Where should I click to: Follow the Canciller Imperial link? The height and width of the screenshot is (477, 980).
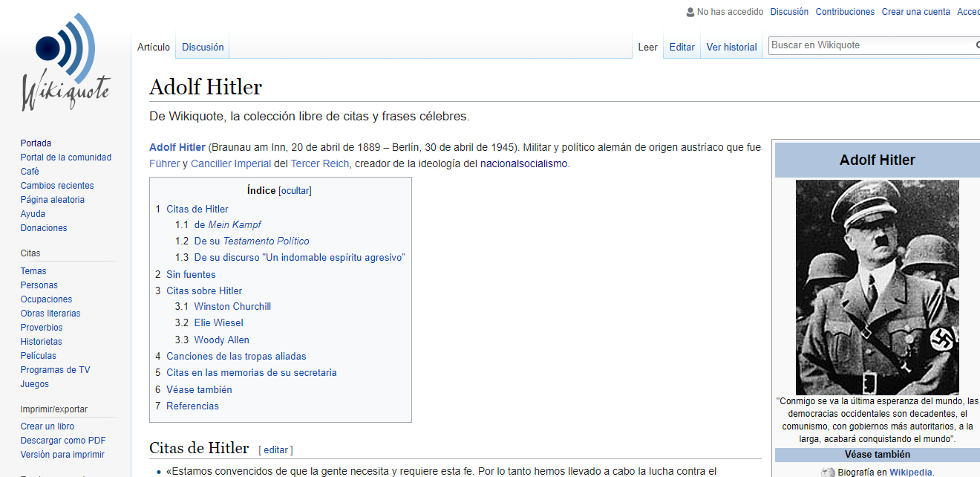coord(231,163)
